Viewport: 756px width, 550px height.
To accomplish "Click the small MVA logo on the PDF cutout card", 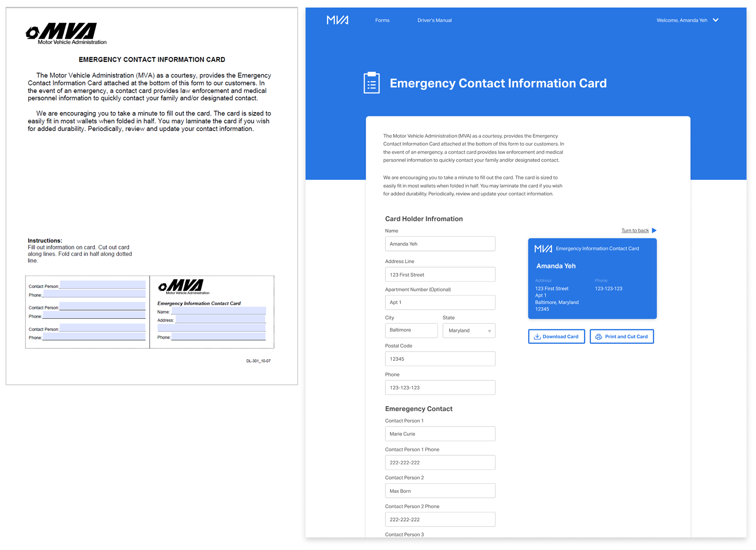I will pos(183,287).
